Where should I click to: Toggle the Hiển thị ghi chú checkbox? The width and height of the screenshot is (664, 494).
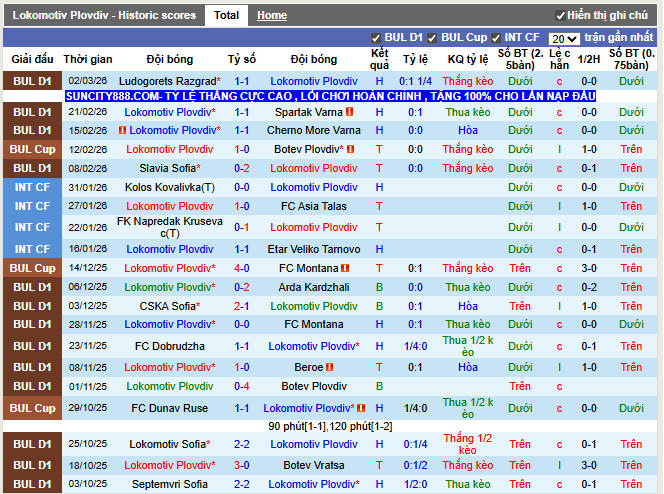click(560, 16)
